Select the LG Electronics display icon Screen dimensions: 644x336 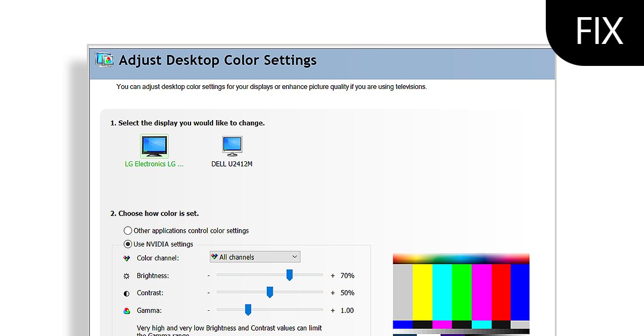[x=154, y=145]
